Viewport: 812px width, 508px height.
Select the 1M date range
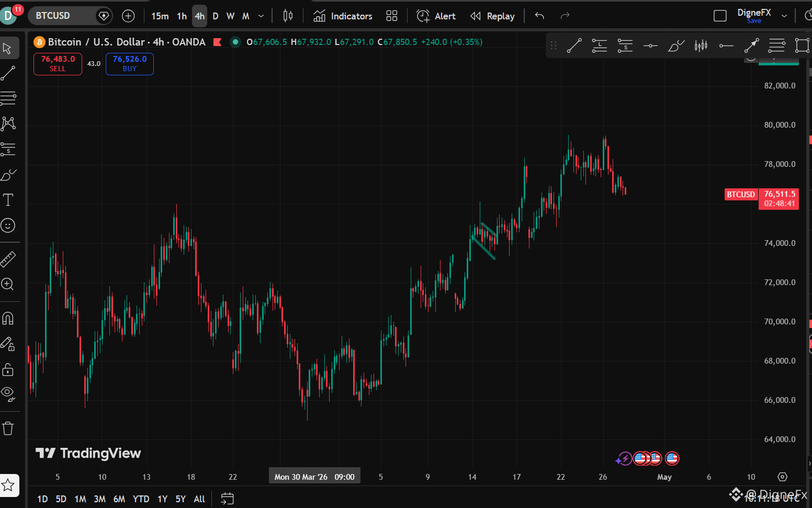tap(80, 499)
